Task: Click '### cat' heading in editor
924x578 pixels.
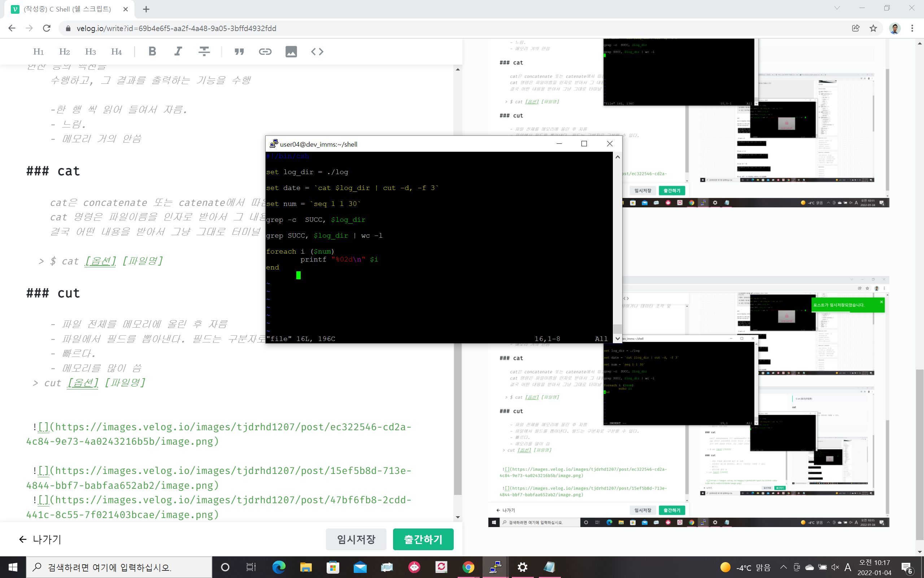Action: click(x=53, y=171)
